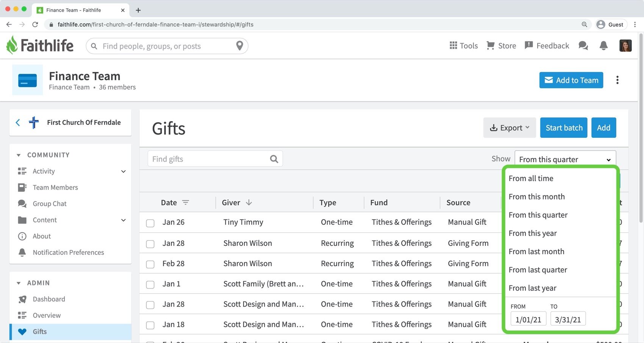This screenshot has height=343, width=644.
Task: Click the TO date field
Action: point(568,319)
